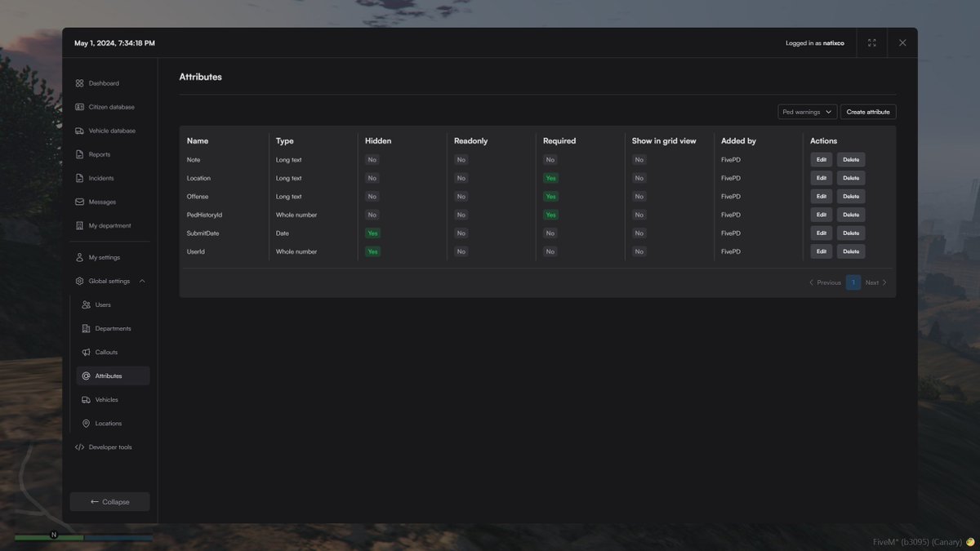This screenshot has height=551, width=980.
Task: Click the Type column header
Action: point(285,141)
